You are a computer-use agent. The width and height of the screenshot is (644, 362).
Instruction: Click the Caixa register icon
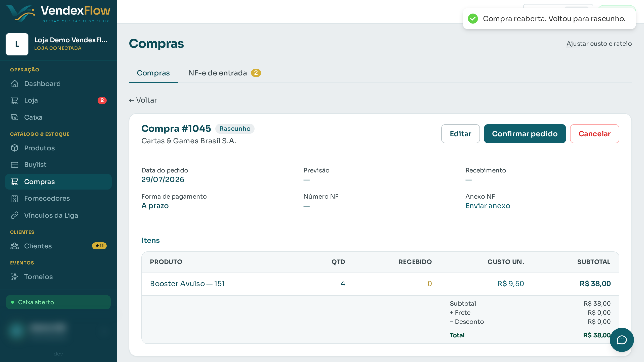pyautogui.click(x=15, y=117)
